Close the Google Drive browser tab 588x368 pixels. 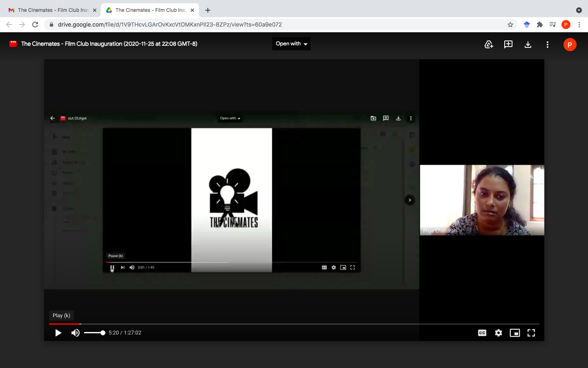tap(192, 10)
